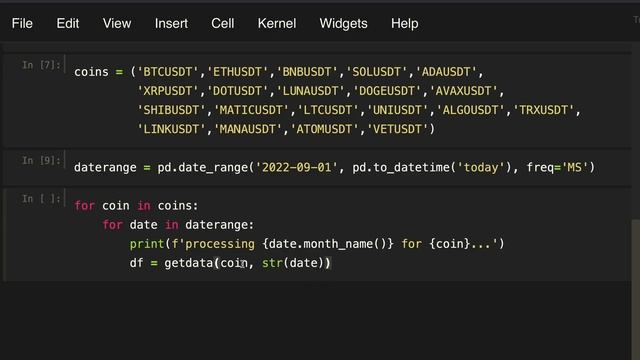The height and width of the screenshot is (360, 640).
Task: Click the 'TRXUSDT' string
Action: click(x=544, y=110)
